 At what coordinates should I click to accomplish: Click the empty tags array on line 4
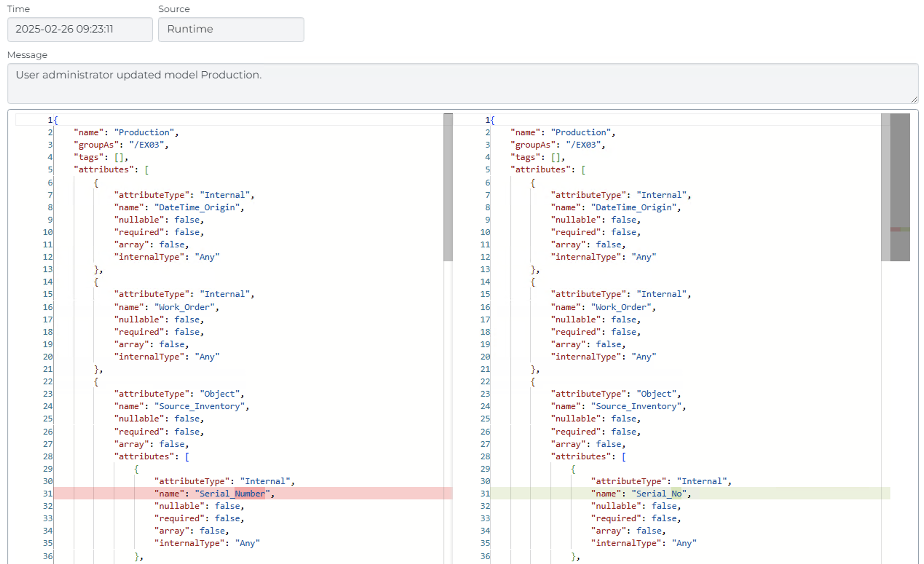coord(119,157)
